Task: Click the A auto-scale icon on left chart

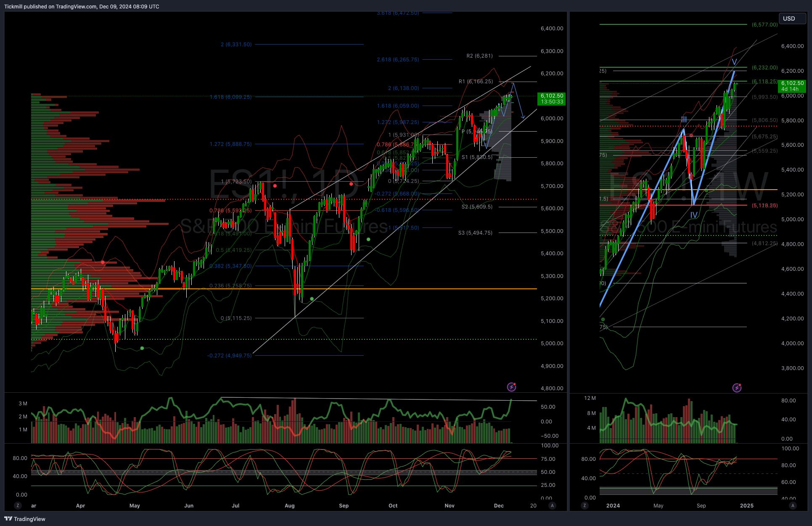Action: tap(553, 505)
